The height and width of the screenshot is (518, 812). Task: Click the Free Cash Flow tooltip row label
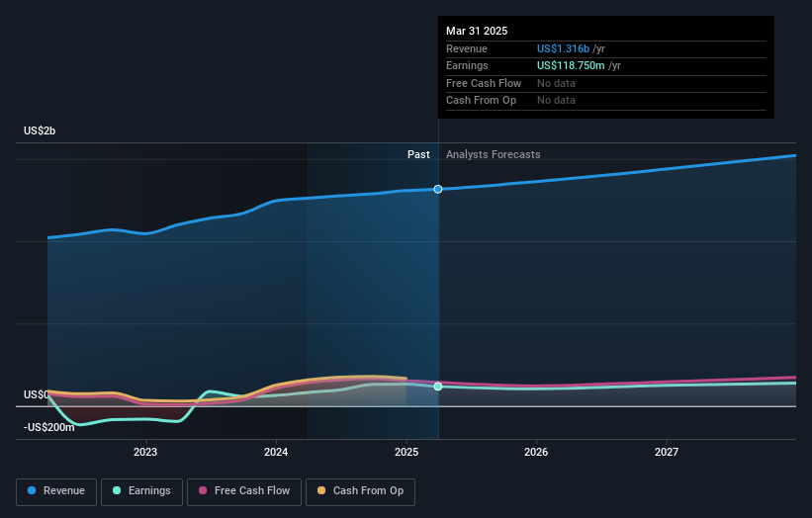click(x=484, y=83)
